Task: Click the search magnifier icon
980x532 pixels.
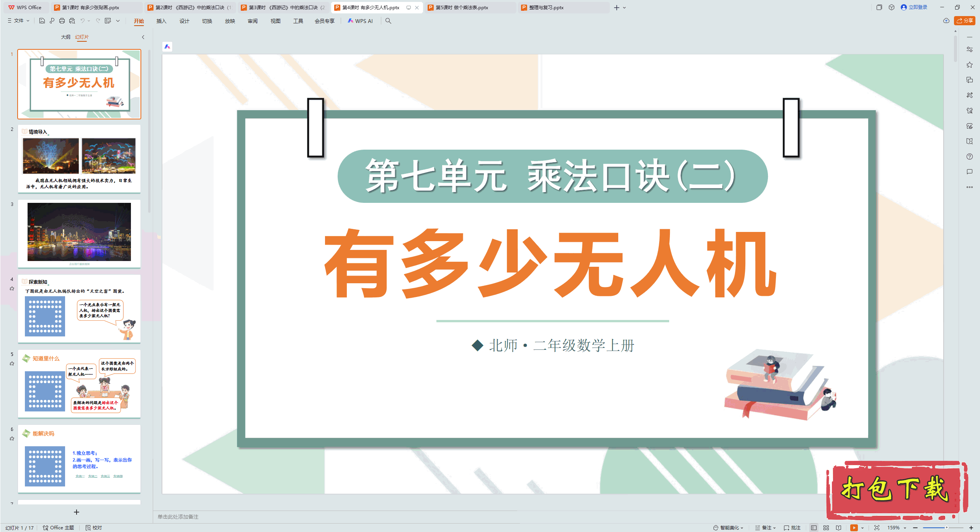Action: [x=388, y=21]
